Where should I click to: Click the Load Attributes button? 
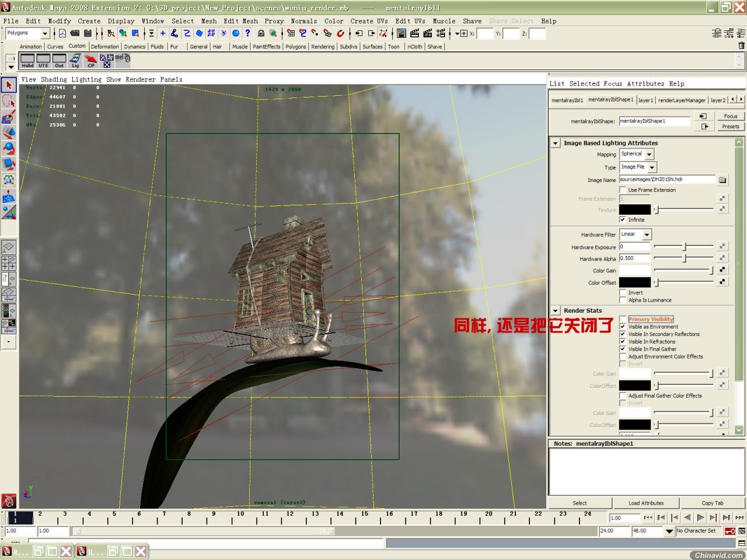645,503
